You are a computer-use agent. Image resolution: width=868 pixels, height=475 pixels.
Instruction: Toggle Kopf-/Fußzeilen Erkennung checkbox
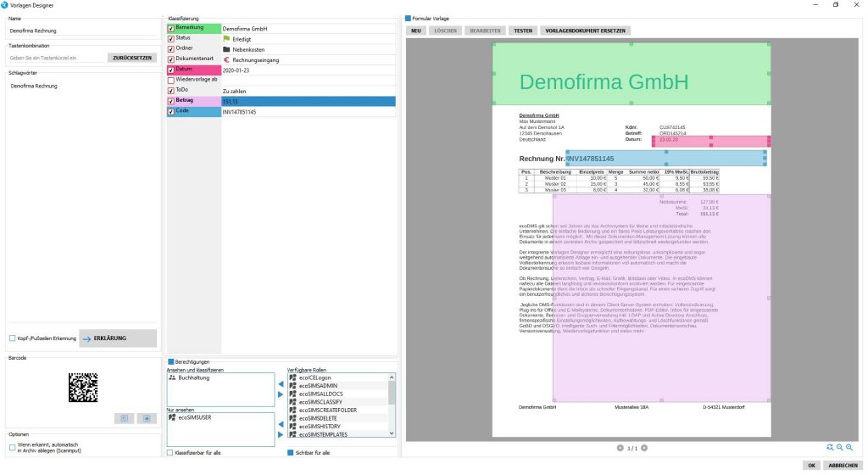[x=13, y=338]
